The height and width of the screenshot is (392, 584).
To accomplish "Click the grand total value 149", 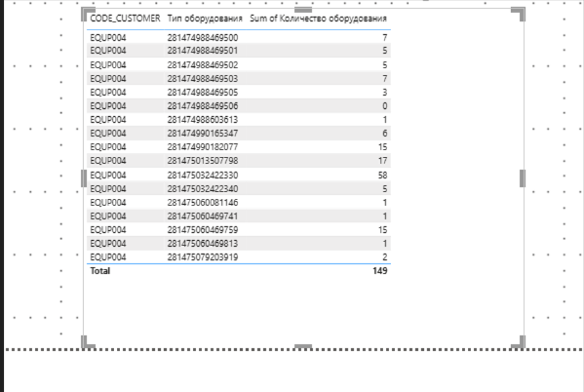I will [380, 271].
